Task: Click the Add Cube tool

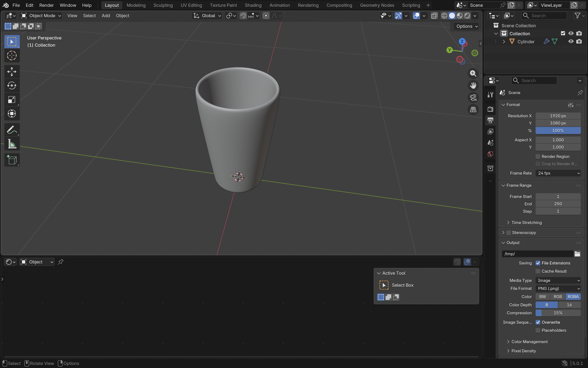Action: (x=12, y=160)
